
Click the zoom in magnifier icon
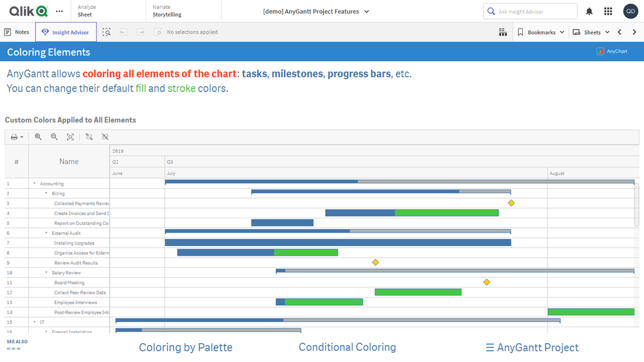pyautogui.click(x=39, y=137)
